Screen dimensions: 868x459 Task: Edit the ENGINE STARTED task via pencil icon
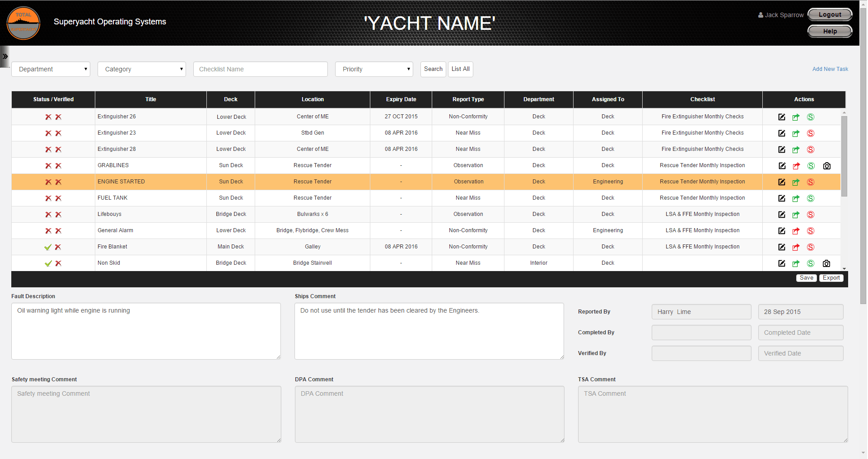point(782,182)
